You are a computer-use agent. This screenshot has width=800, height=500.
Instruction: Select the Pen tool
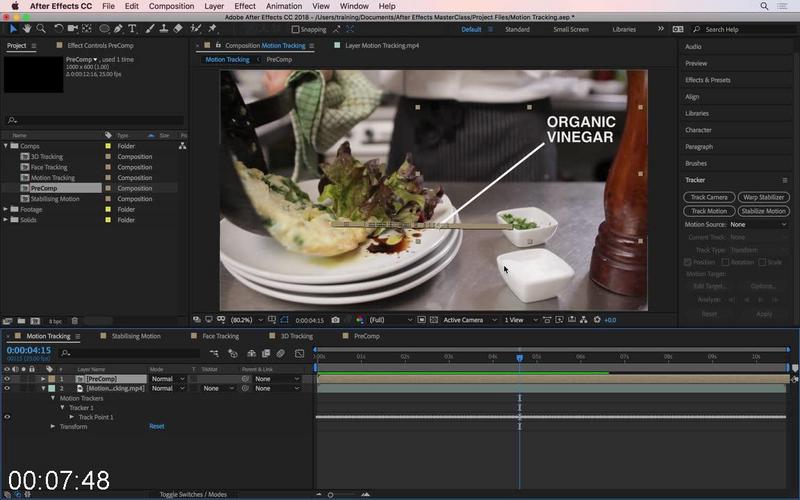(x=118, y=29)
